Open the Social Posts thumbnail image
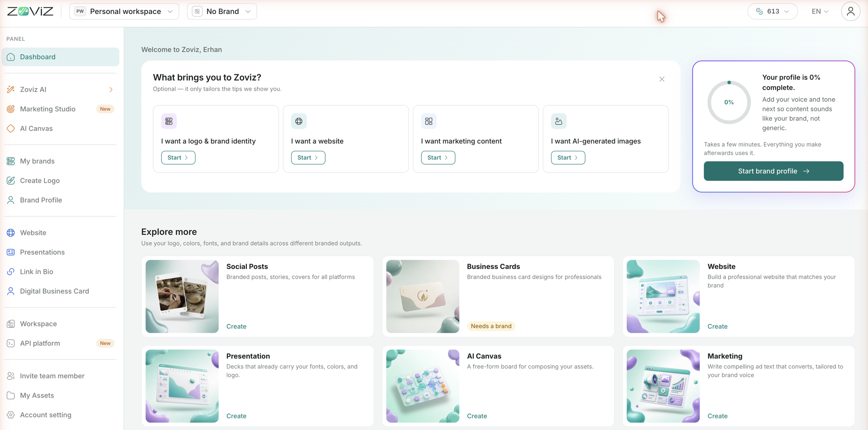Viewport: 868px width, 430px height. 182,297
